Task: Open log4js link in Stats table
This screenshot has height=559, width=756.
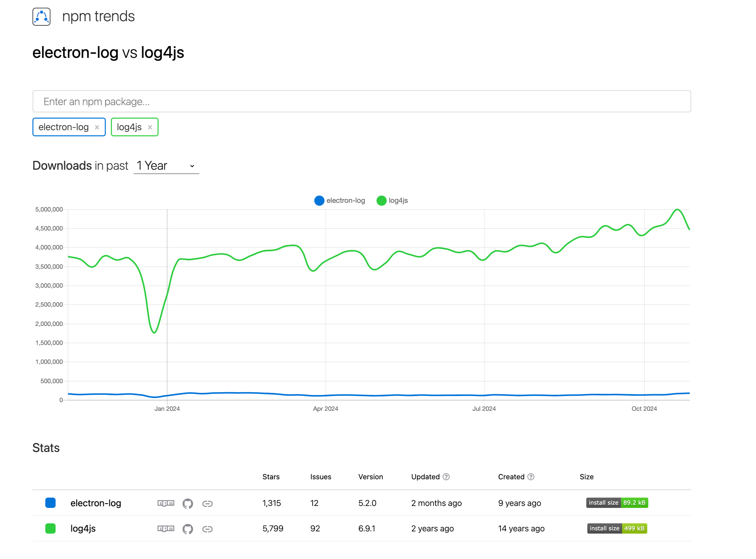Action: pos(83,528)
